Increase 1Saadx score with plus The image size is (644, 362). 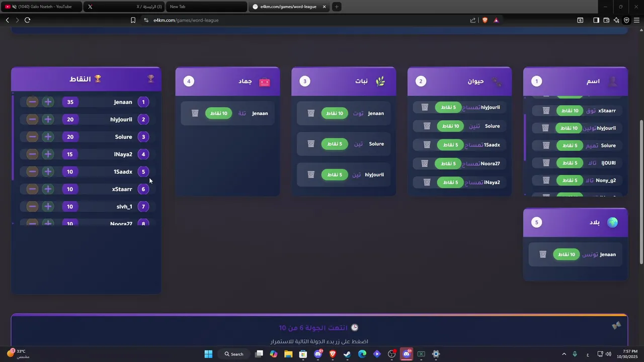click(x=48, y=172)
